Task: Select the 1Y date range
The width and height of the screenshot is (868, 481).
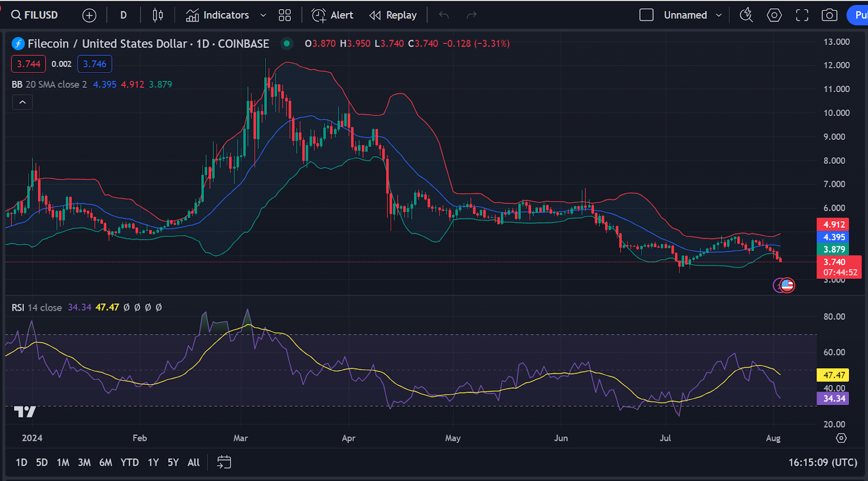Action: pyautogui.click(x=154, y=463)
